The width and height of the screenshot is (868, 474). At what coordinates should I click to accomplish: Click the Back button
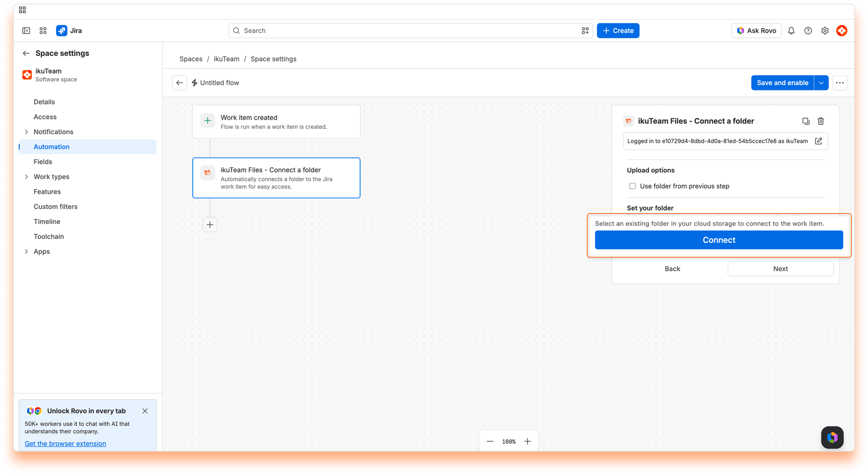[672, 269]
